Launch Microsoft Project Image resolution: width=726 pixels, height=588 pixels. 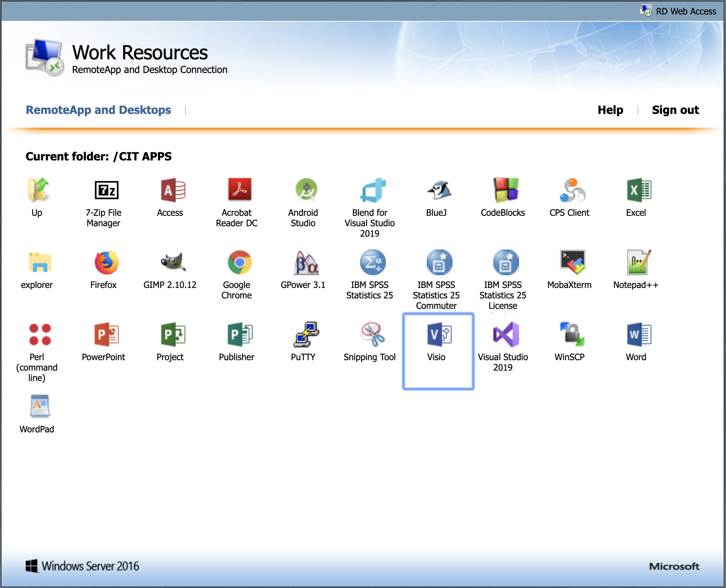click(170, 342)
